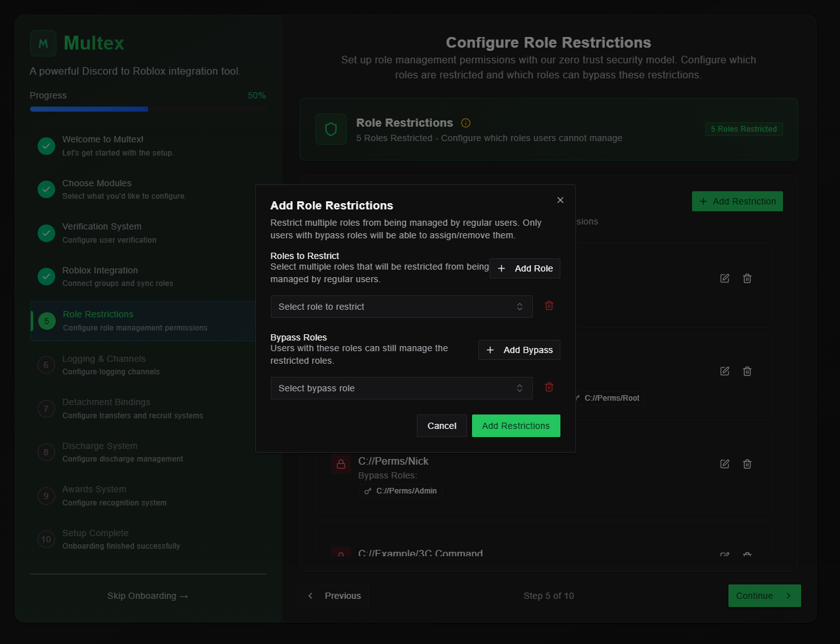The width and height of the screenshot is (840, 644).
Task: Click the Welcome step checkmark icon
Action: coord(46,146)
